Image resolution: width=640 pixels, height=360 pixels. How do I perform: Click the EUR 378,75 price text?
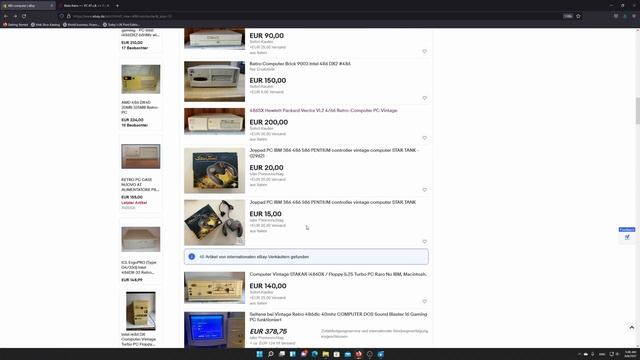click(268, 331)
